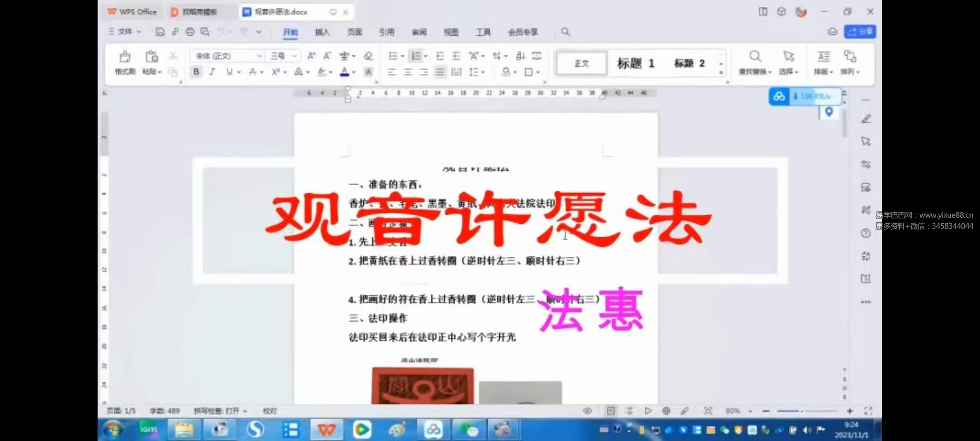The width and height of the screenshot is (980, 441).
Task: Open WeChat from the taskbar
Action: (469, 430)
